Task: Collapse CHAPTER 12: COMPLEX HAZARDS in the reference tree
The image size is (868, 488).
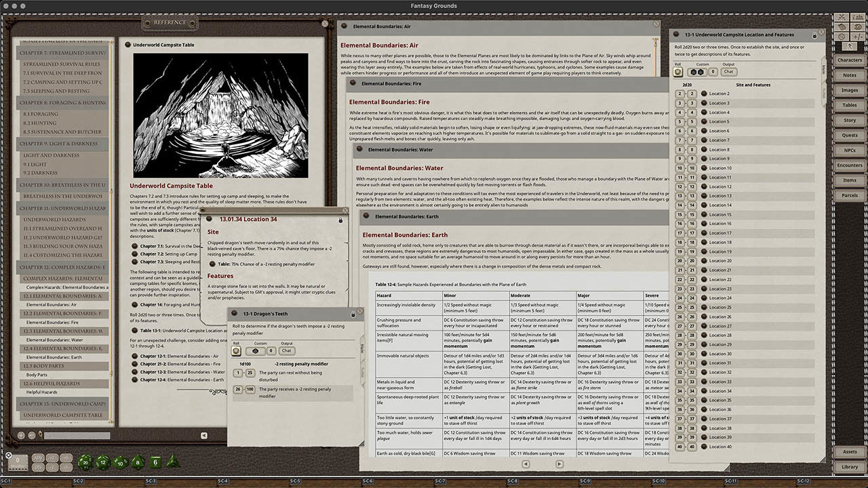Action: [x=64, y=266]
